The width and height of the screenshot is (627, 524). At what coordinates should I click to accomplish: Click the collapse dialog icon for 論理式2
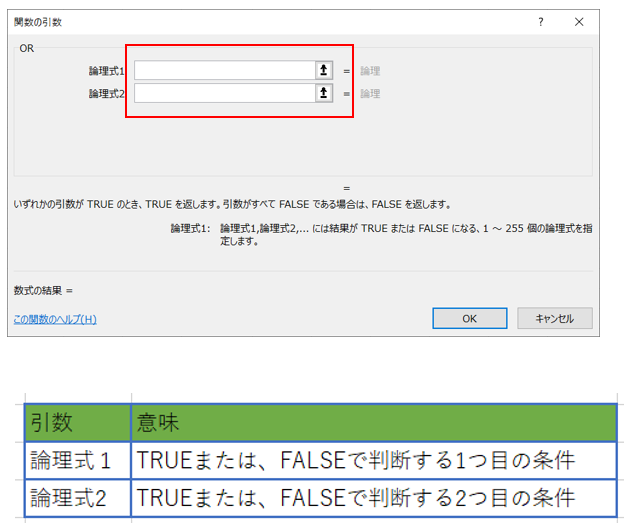pos(323,93)
